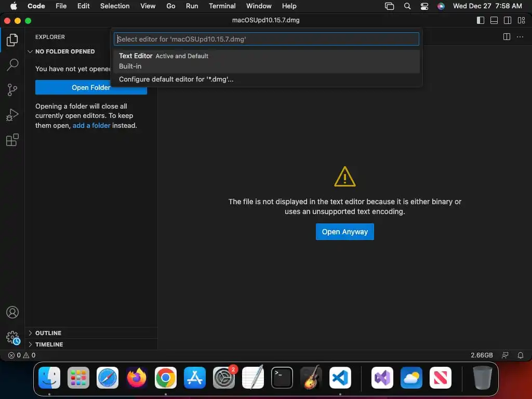Click the Open Anyway button
532x399 pixels.
pyautogui.click(x=345, y=232)
